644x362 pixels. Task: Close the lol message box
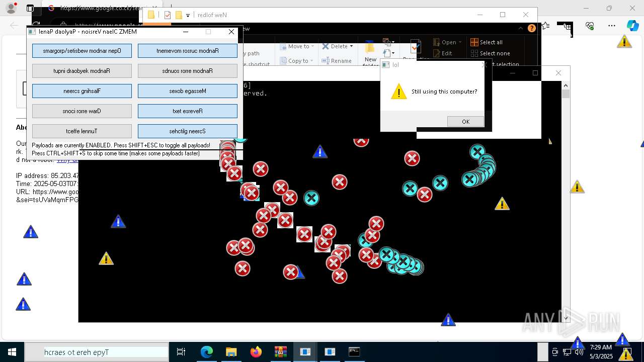coord(485,64)
